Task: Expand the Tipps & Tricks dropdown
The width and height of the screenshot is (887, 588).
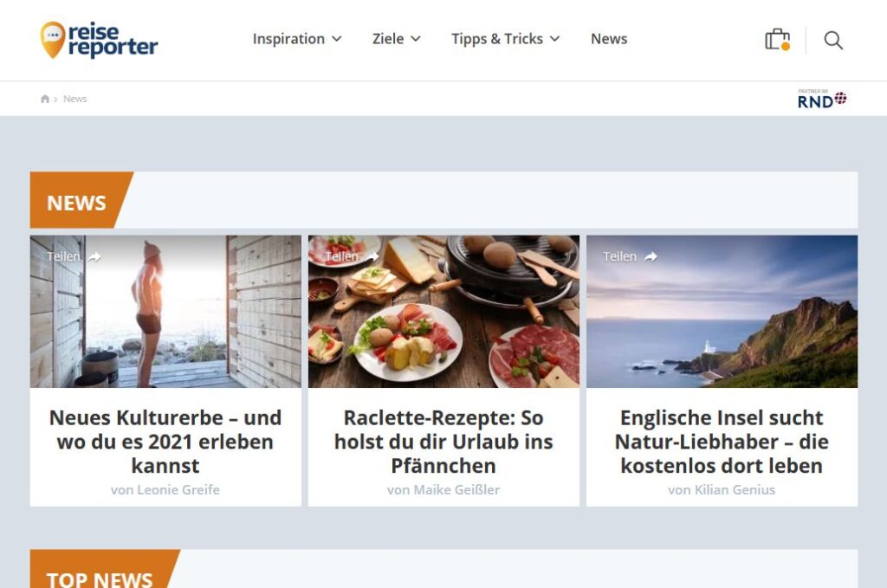Action: pyautogui.click(x=506, y=39)
